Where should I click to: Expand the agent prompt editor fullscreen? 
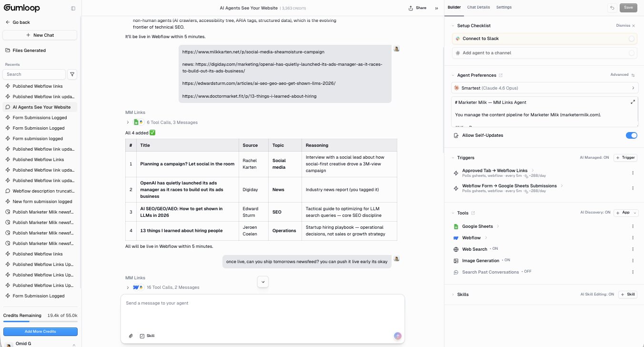coord(633,102)
